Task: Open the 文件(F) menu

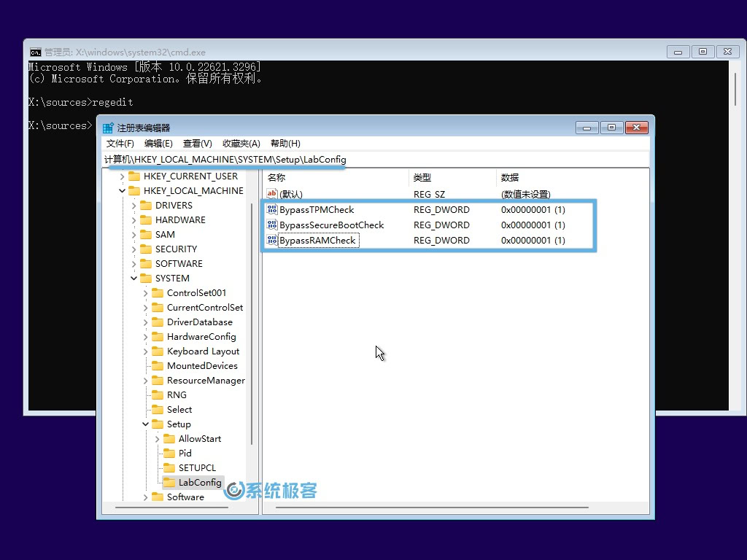Action: (120, 143)
